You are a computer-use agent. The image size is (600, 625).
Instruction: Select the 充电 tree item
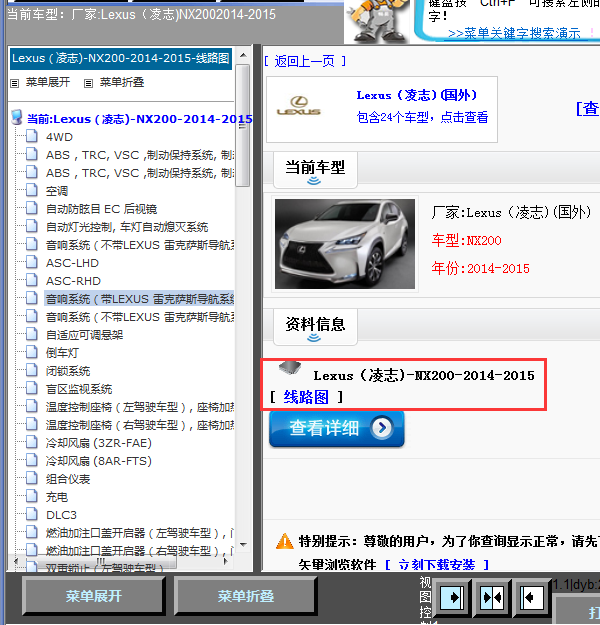pyautogui.click(x=57, y=497)
